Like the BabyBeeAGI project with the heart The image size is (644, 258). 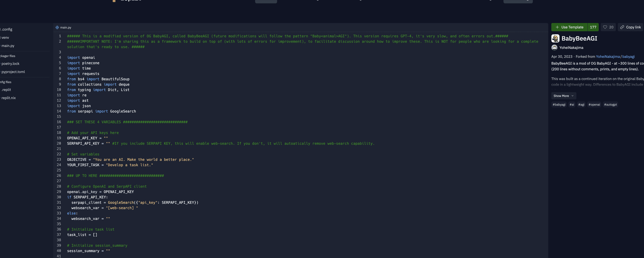pos(605,27)
